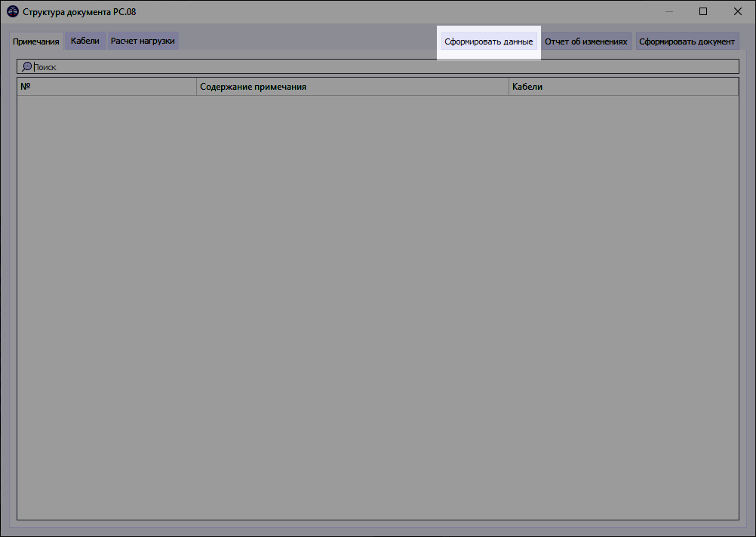Switch to the Кабели tab
Viewport: 756px width, 537px height.
click(x=84, y=41)
